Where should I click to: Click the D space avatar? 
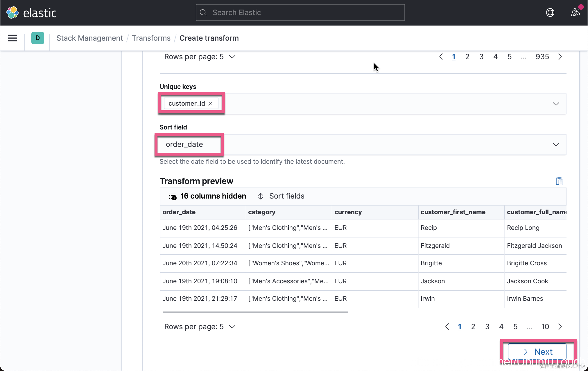coord(37,38)
